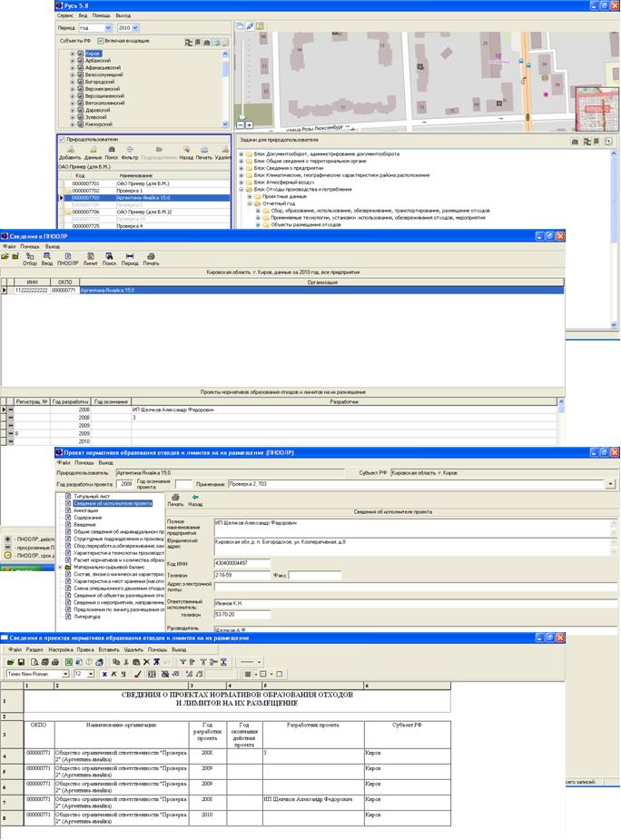Toggle the Включая входящие checkbox
This screenshot has width=621, height=840.
click(x=101, y=41)
